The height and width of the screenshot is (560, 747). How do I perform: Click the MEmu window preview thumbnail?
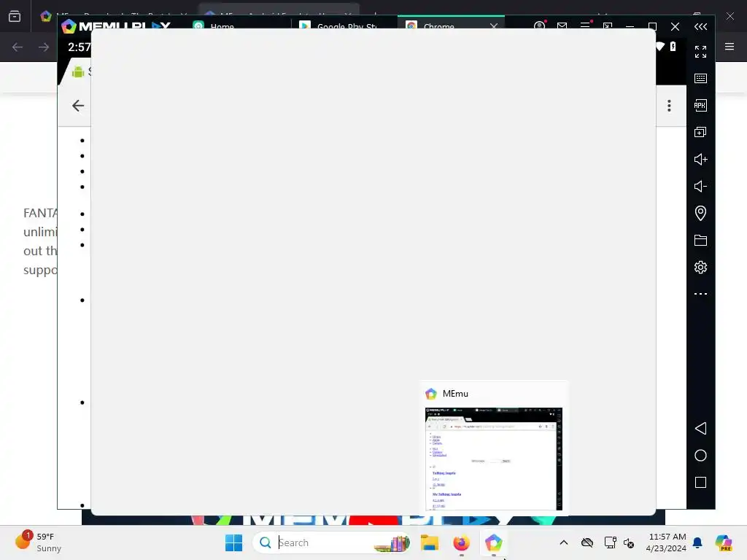point(494,459)
